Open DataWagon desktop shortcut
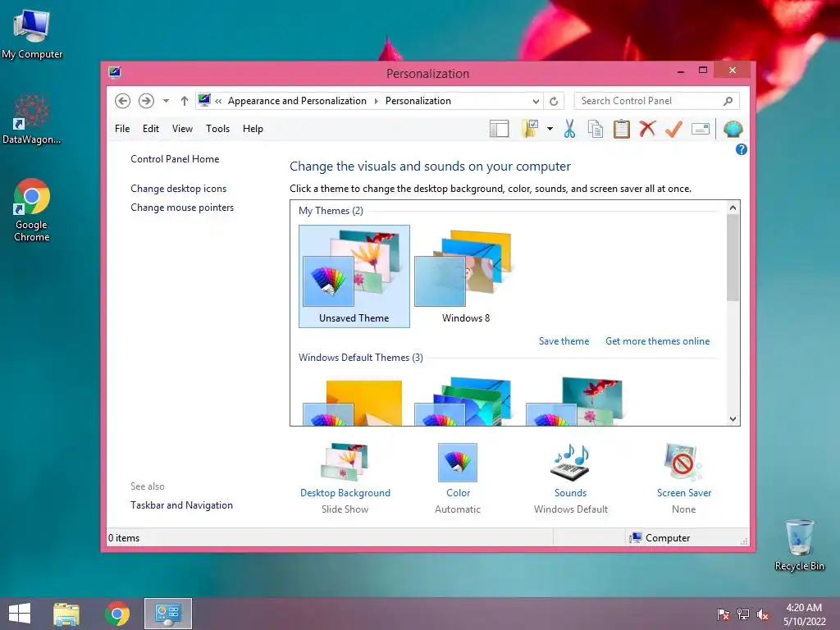 [x=32, y=119]
